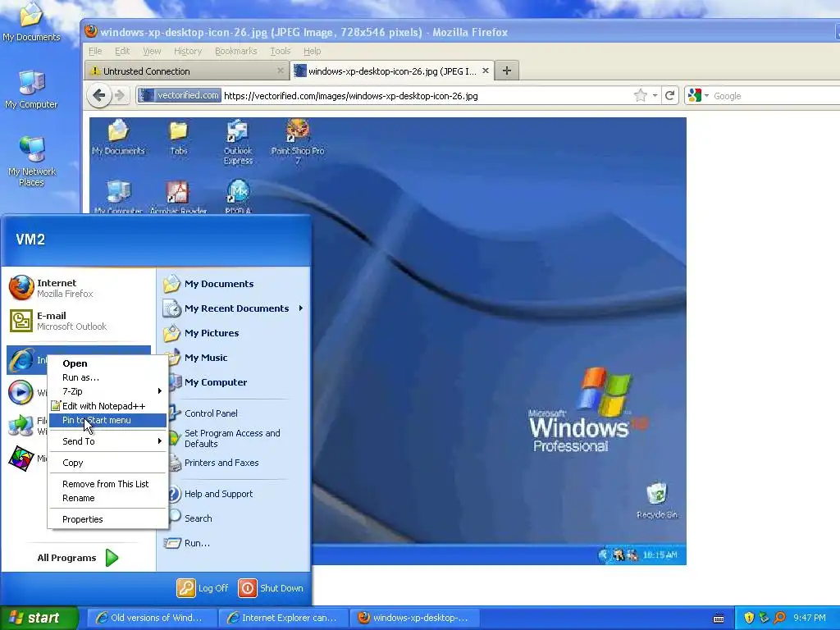The image size is (840, 630).
Task: Choose Run as... in context menu
Action: click(107, 377)
